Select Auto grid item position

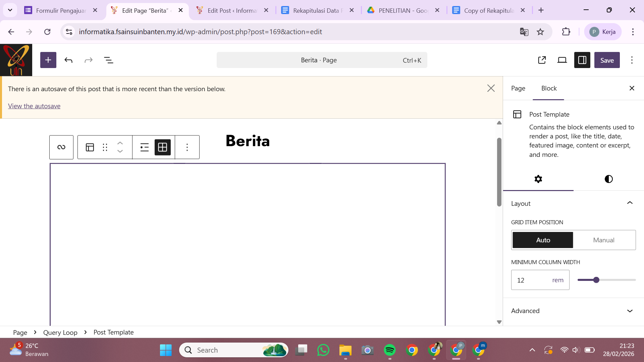click(543, 240)
